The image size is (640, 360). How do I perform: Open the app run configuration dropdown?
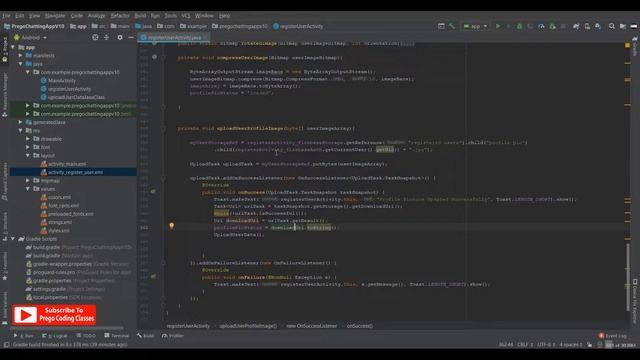(x=475, y=26)
